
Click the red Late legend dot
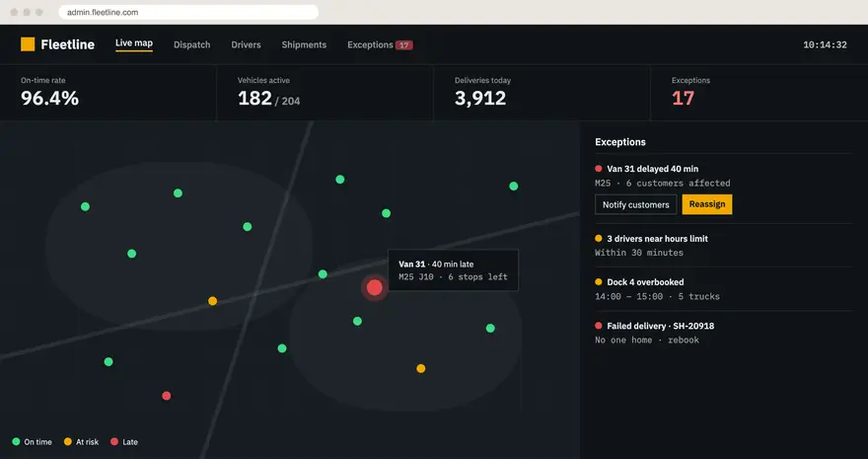click(x=114, y=442)
